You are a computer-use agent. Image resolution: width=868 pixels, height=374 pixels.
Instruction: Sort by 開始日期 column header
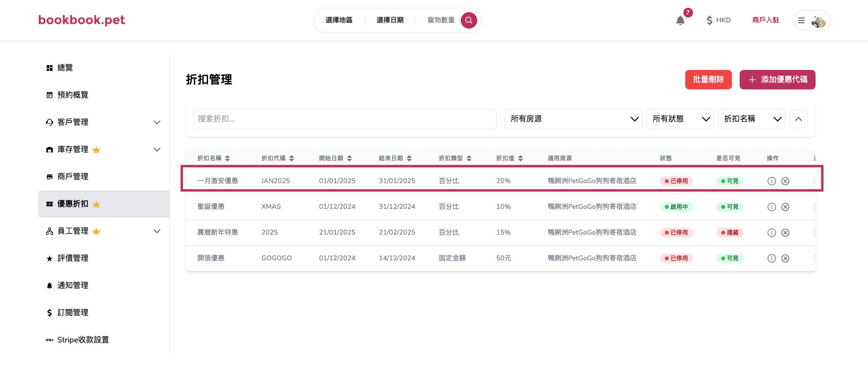point(335,158)
